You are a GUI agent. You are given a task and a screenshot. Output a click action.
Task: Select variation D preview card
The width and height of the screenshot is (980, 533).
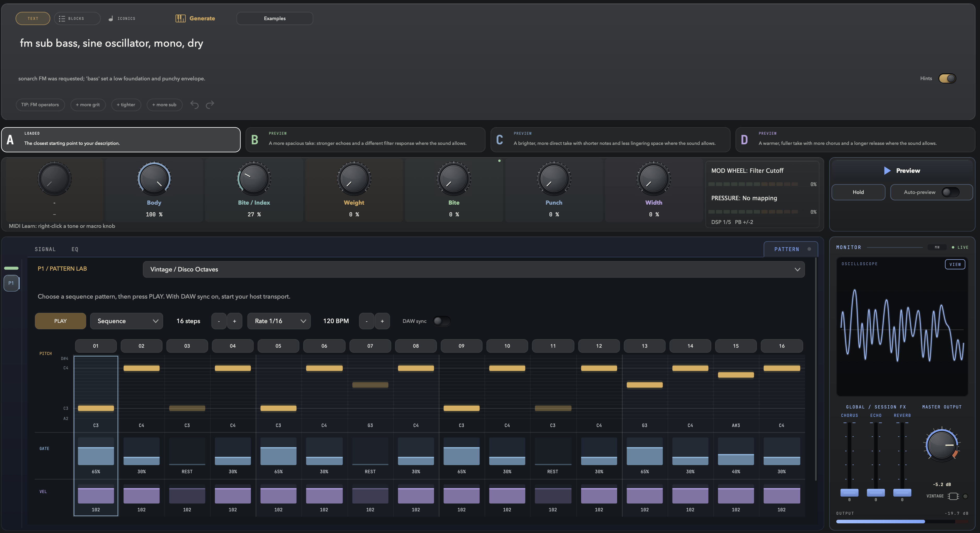(855, 140)
